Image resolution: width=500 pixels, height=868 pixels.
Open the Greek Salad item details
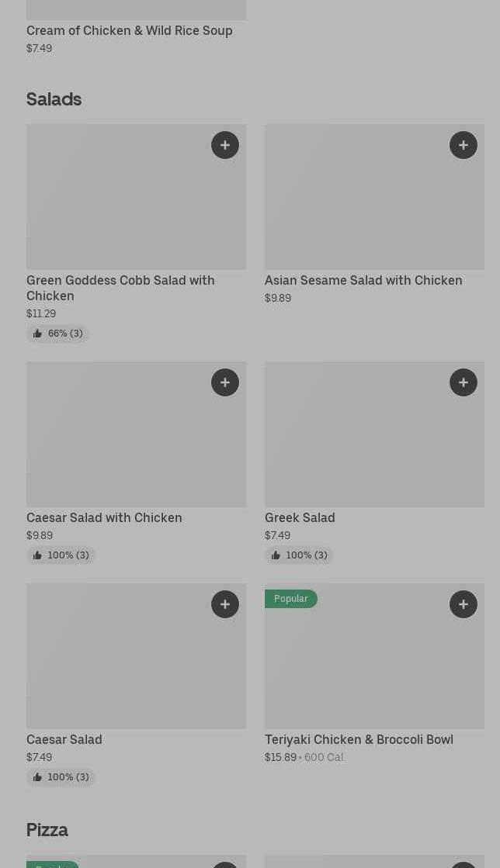(x=300, y=517)
